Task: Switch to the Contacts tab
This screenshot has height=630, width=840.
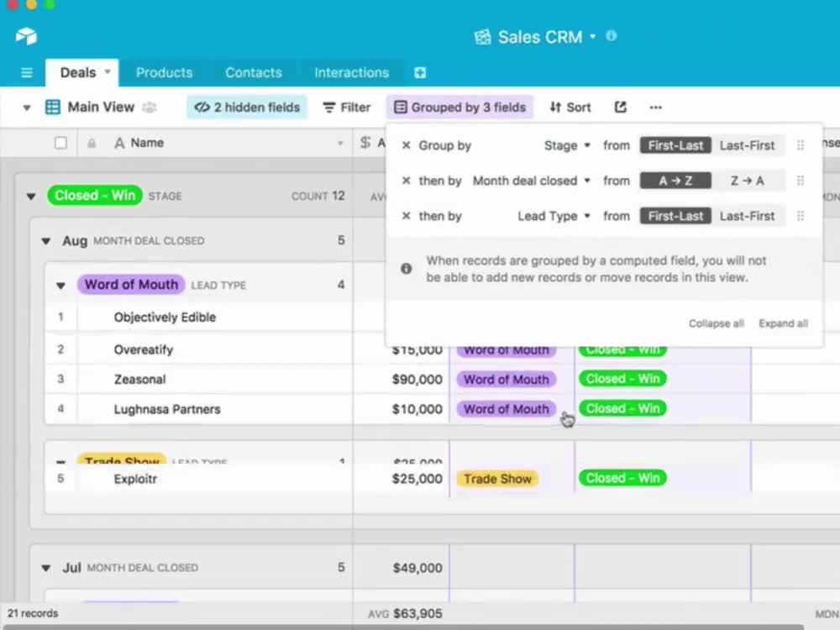Action: click(x=253, y=72)
